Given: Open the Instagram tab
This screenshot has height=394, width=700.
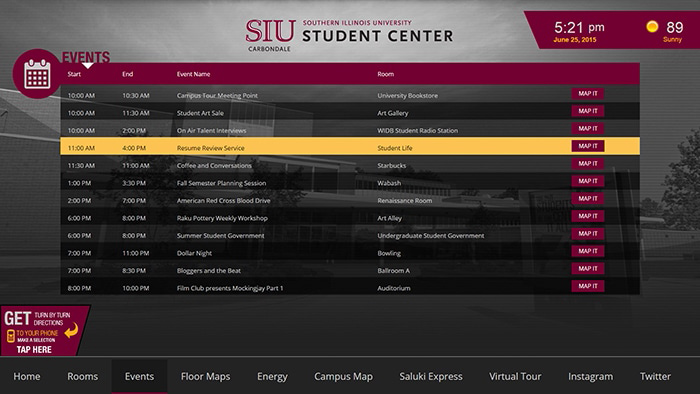Looking at the screenshot, I should (590, 376).
